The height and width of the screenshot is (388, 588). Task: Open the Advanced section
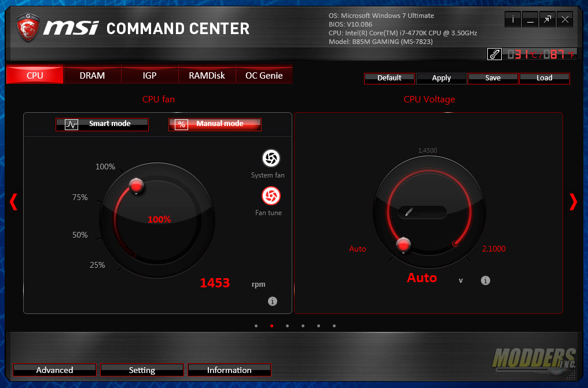55,370
